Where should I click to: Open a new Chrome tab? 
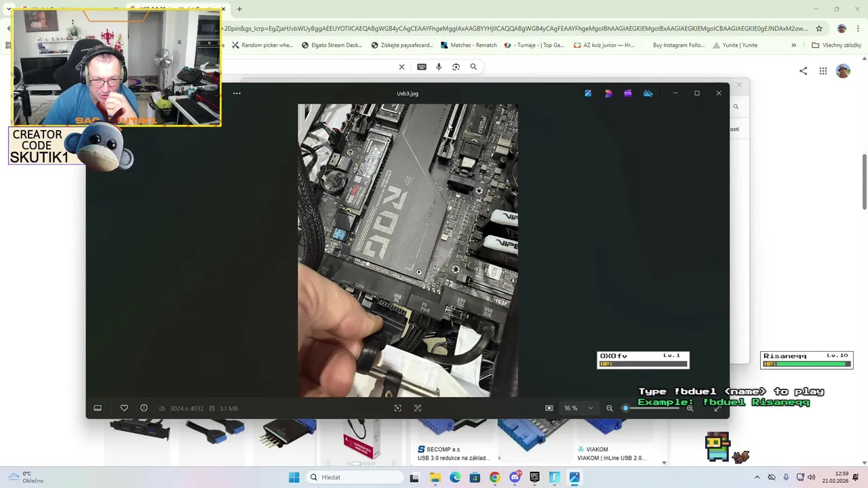point(239,9)
